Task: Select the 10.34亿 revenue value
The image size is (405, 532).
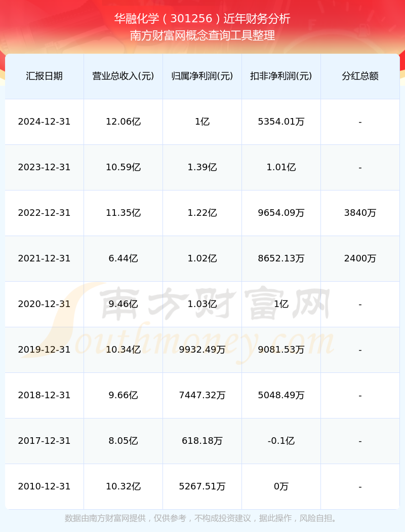Action: 124,350
